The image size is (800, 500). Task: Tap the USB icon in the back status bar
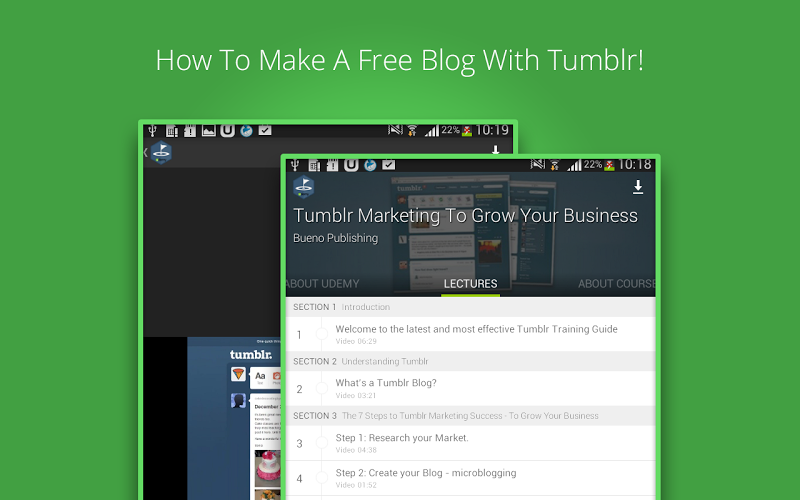[x=152, y=131]
